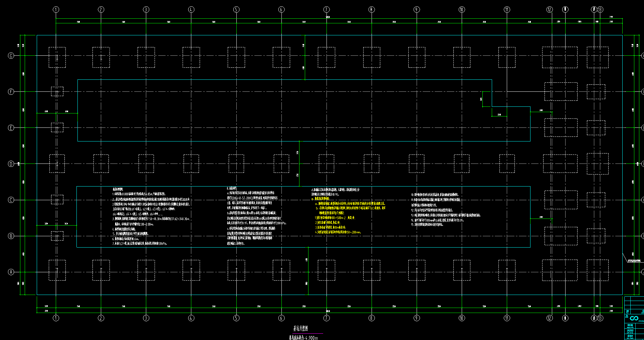The width and height of the screenshot is (644, 340).
Task: Click grid axis bubble 7 in bottom row
Action: coord(327,318)
